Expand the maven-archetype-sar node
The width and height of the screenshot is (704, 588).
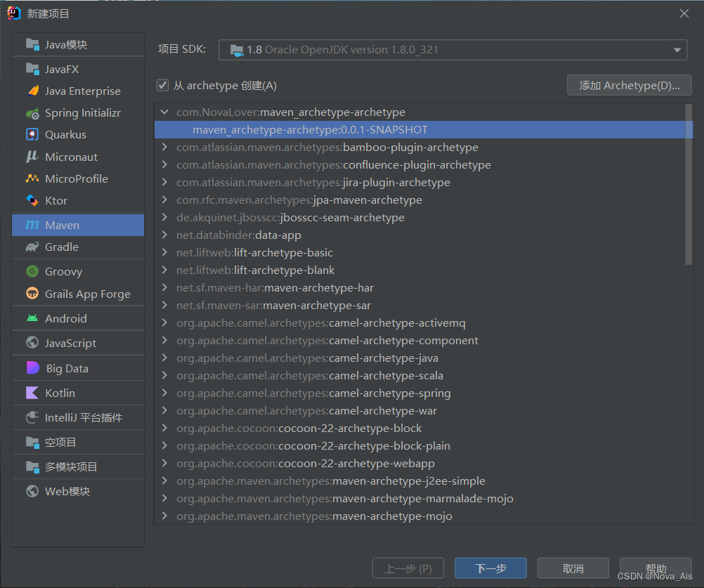pyautogui.click(x=165, y=305)
